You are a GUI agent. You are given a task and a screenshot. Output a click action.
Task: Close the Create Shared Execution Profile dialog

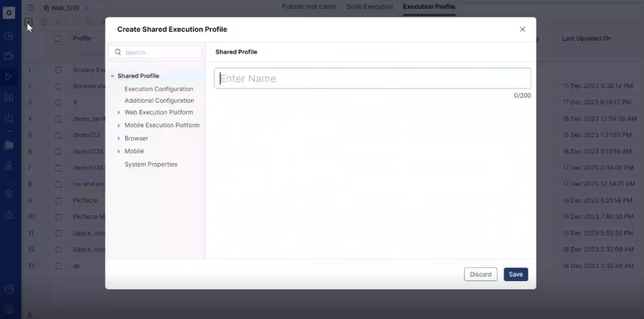(523, 30)
